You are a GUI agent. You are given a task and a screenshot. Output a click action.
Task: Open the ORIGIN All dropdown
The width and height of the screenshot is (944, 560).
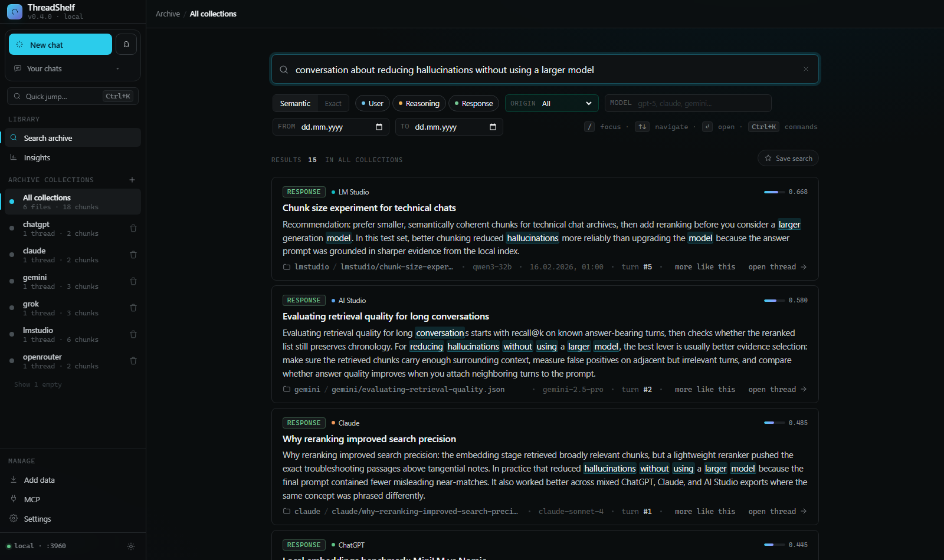[x=552, y=103]
